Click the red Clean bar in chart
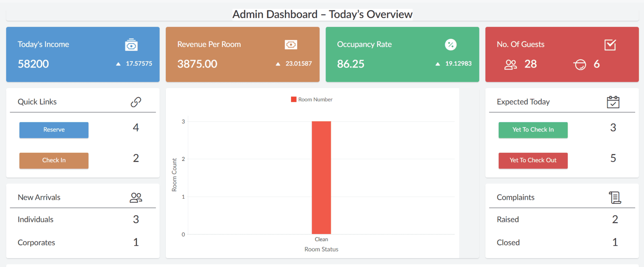The width and height of the screenshot is (644, 267). 321,177
